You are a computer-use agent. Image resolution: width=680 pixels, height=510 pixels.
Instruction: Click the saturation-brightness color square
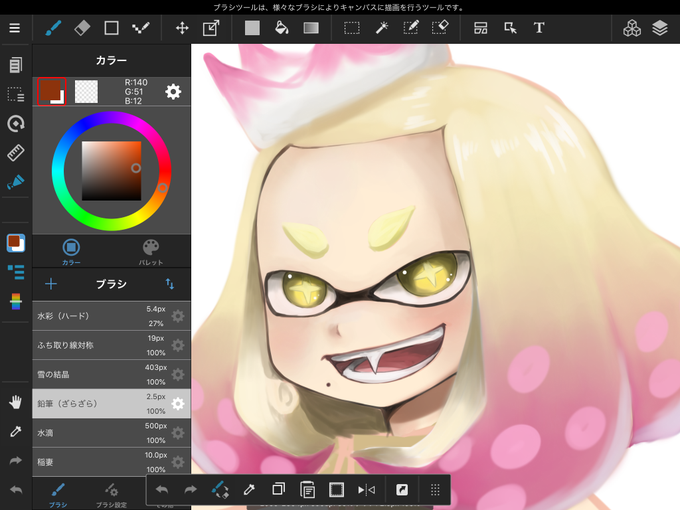[111, 171]
